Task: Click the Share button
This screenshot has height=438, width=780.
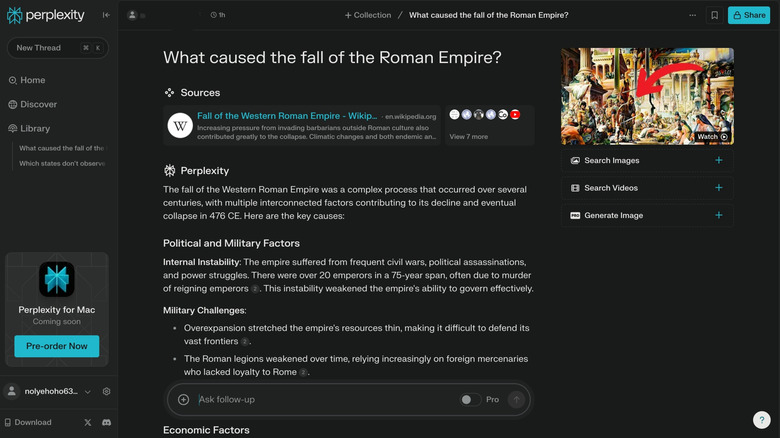Action: pos(749,15)
